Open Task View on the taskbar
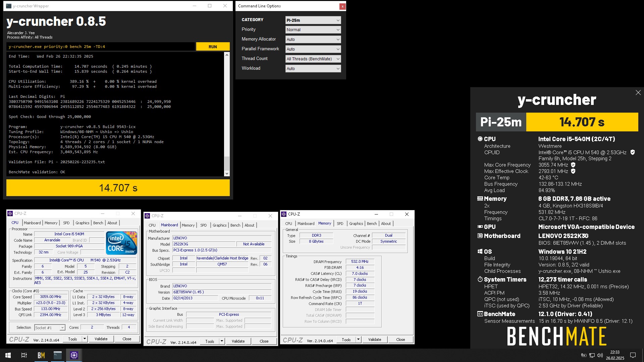 24,355
